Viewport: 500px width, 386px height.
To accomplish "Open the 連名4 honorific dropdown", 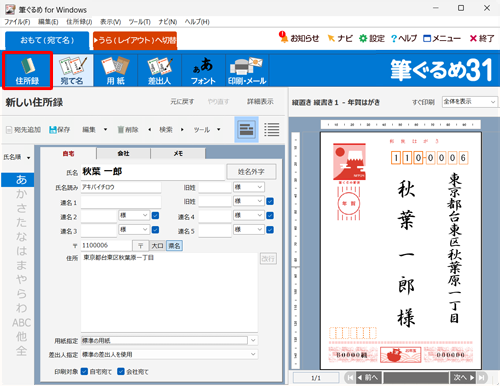I will pos(249,215).
